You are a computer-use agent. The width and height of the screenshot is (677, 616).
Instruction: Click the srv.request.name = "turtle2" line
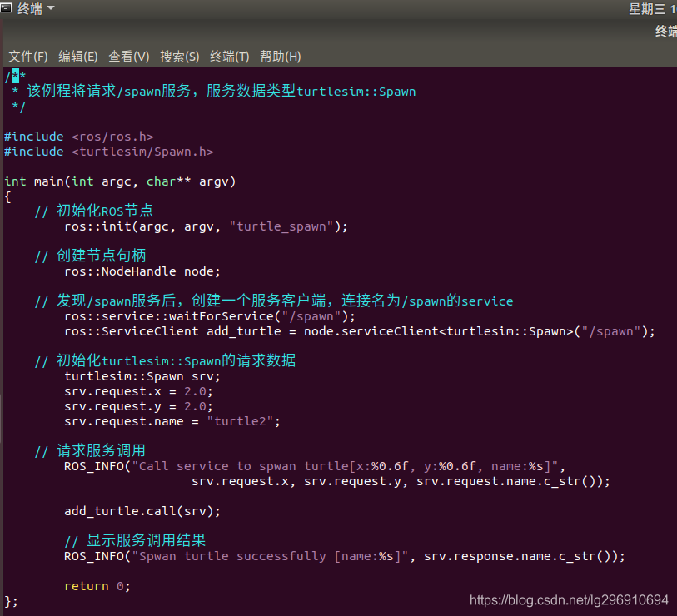tap(172, 421)
